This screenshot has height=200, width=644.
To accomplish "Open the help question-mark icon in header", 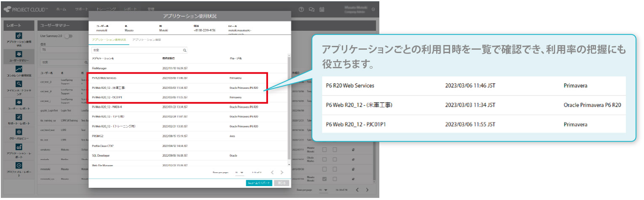I will pos(301,9).
